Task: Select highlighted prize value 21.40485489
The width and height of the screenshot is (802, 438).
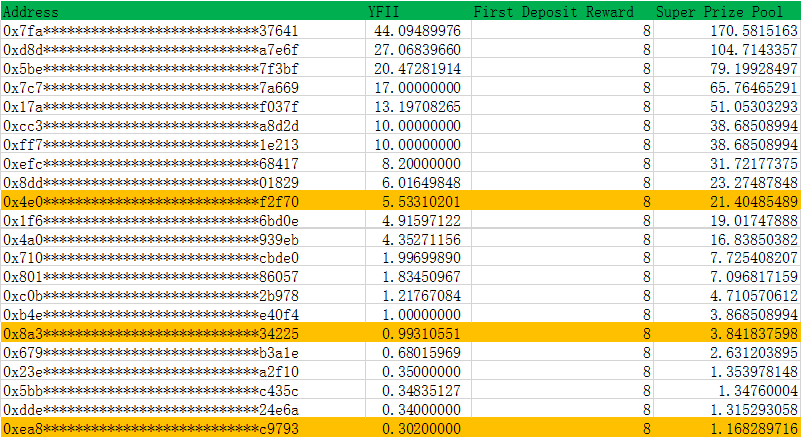Action: (754, 202)
